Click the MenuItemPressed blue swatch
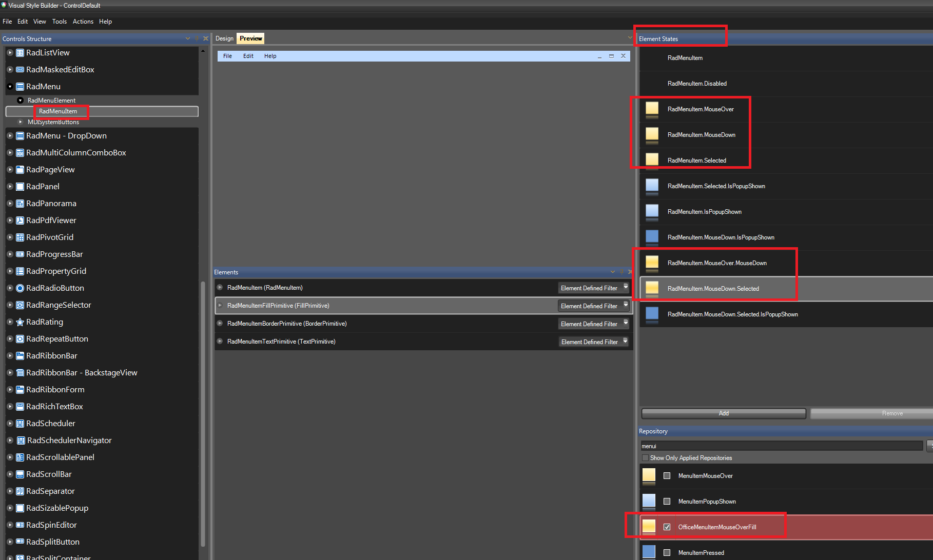933x560 pixels. coord(649,552)
